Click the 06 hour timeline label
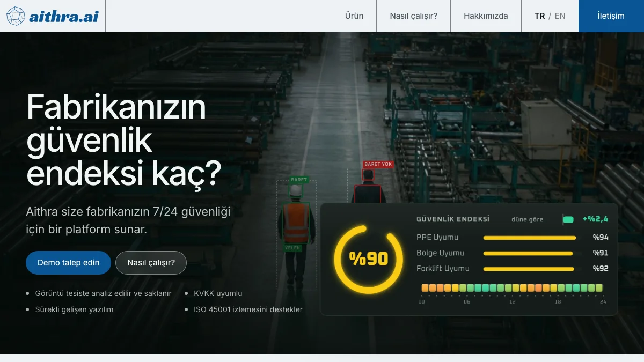Image resolution: width=644 pixels, height=362 pixels. point(467,302)
